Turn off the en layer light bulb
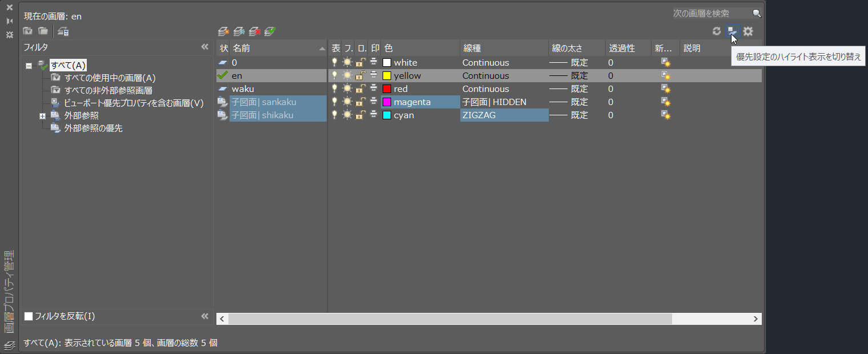This screenshot has height=354, width=868. tap(335, 76)
